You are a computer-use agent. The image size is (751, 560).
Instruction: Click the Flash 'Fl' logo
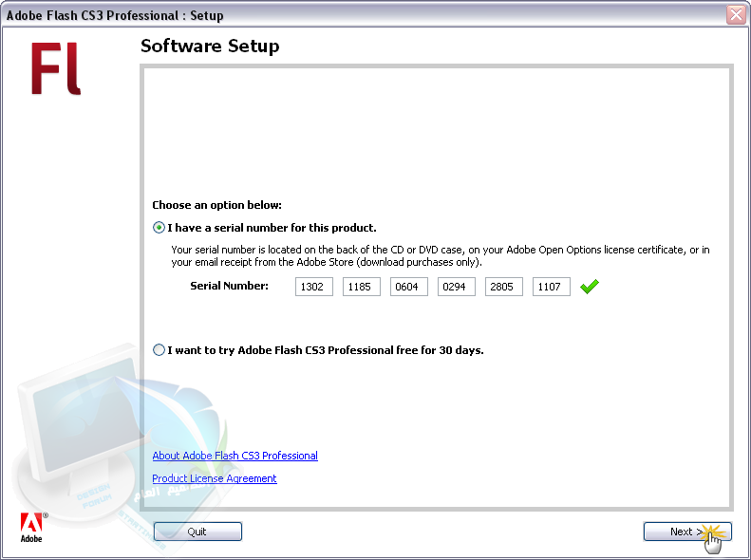tap(56, 68)
